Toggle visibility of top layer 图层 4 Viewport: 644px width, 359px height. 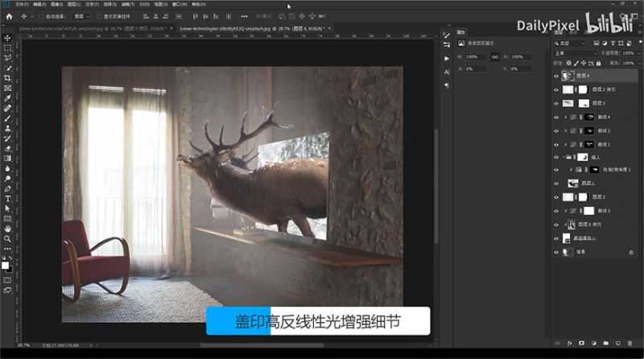tap(556, 76)
